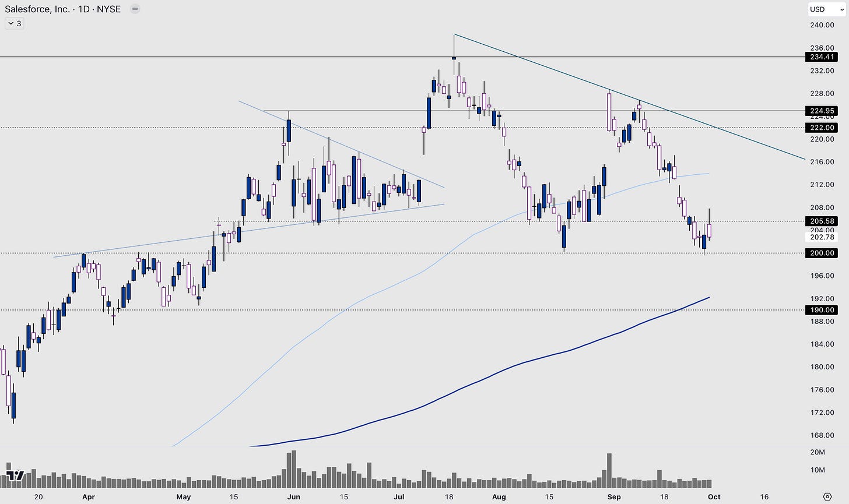849x504 pixels.
Task: Click the 16 date label after Oct
Action: tap(764, 497)
